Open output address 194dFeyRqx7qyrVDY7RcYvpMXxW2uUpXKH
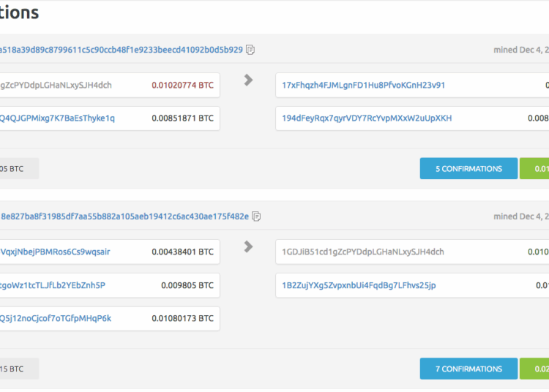 tap(367, 118)
